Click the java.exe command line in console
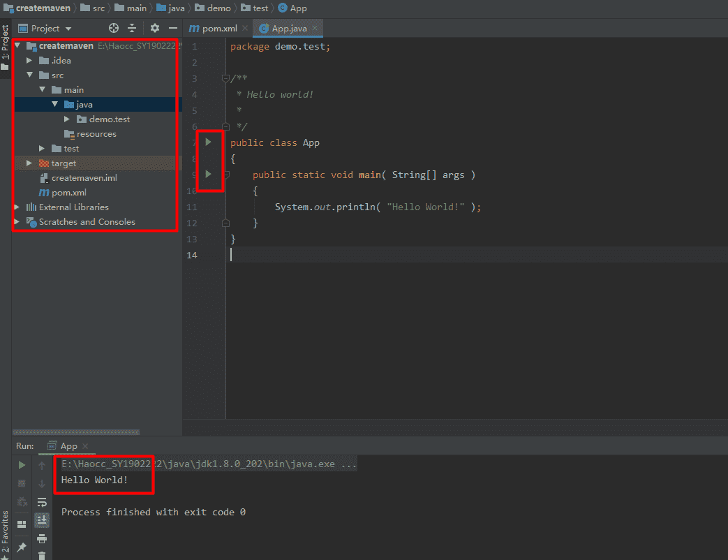The height and width of the screenshot is (560, 728). coord(209,464)
